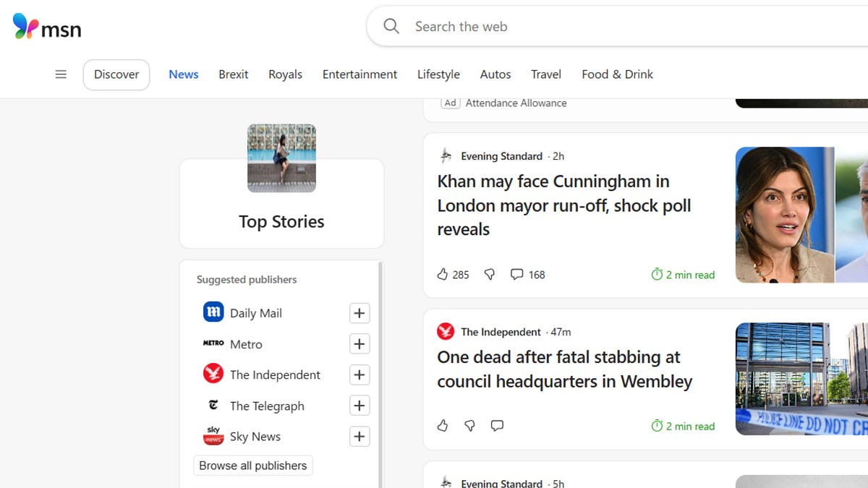Click Sky News publisher name
This screenshot has height=488, width=868.
coord(255,437)
